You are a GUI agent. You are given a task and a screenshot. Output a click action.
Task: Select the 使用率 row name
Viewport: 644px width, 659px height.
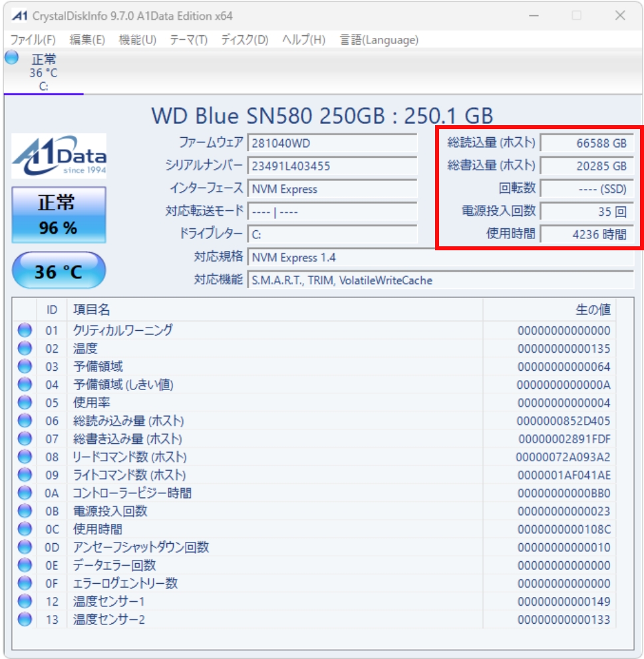[92, 403]
